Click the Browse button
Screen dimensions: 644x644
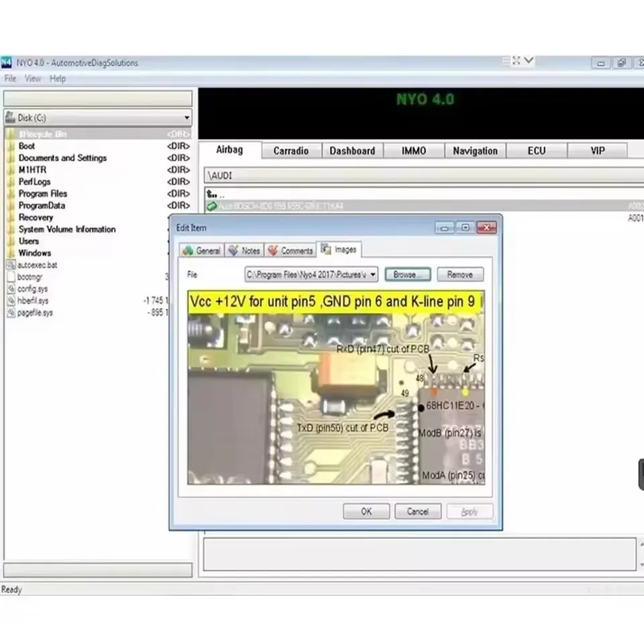408,274
